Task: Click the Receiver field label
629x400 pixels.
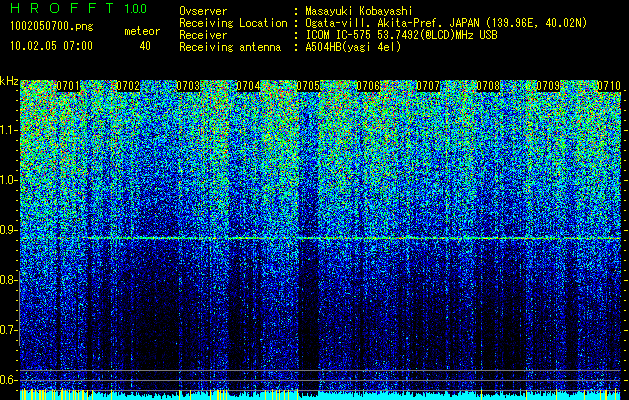Action: 203,35
